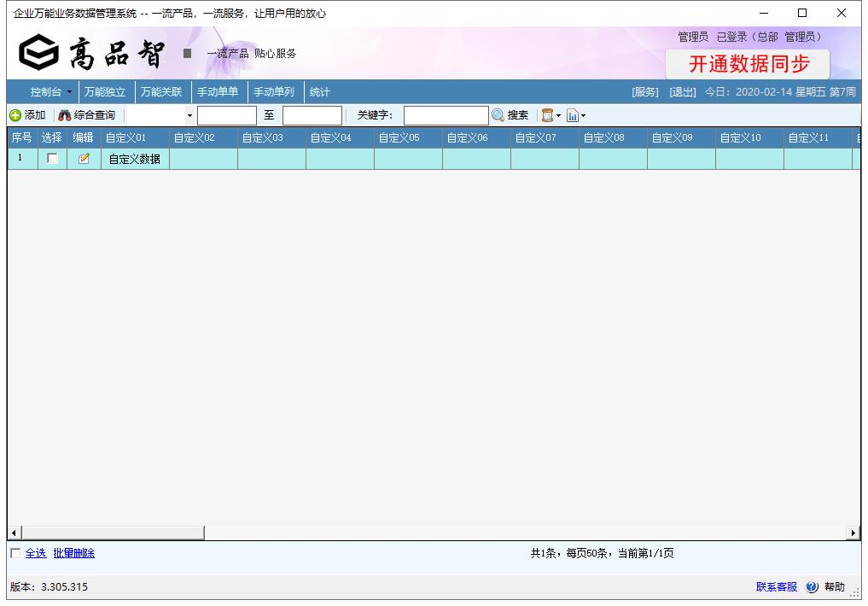Click the 自定义09 column header
Screen dimensions: 868x606
[681, 137]
